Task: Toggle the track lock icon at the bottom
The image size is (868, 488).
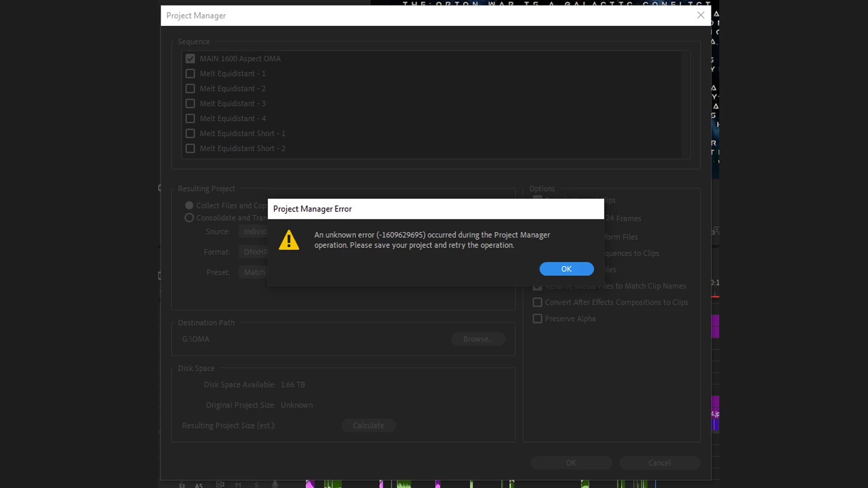Action: (182, 485)
